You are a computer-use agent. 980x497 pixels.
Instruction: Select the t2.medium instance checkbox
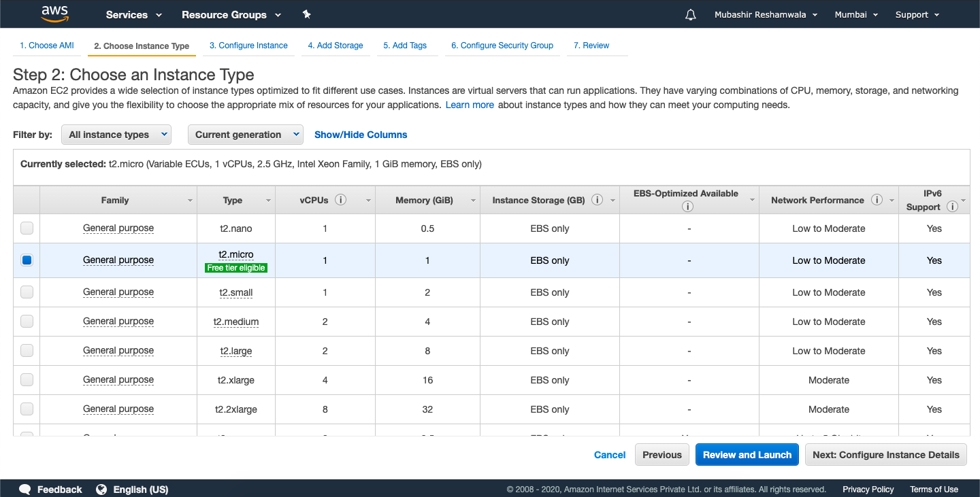[27, 322]
